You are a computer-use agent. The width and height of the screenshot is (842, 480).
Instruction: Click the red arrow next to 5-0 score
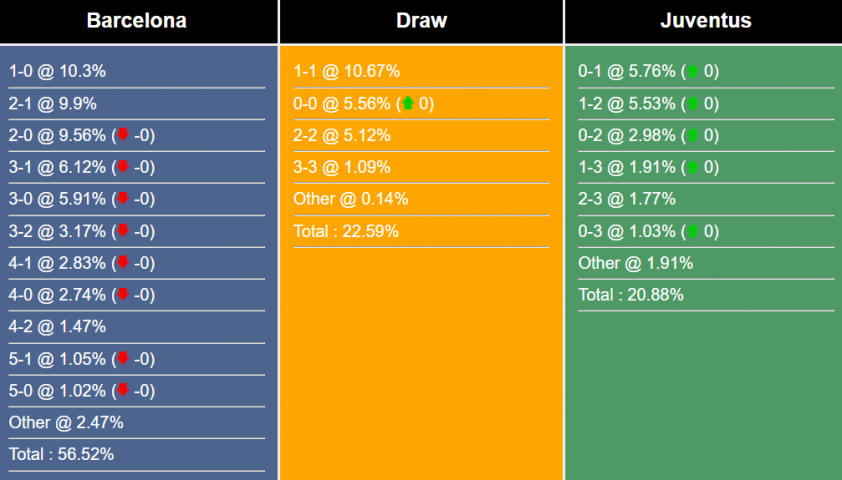click(123, 390)
